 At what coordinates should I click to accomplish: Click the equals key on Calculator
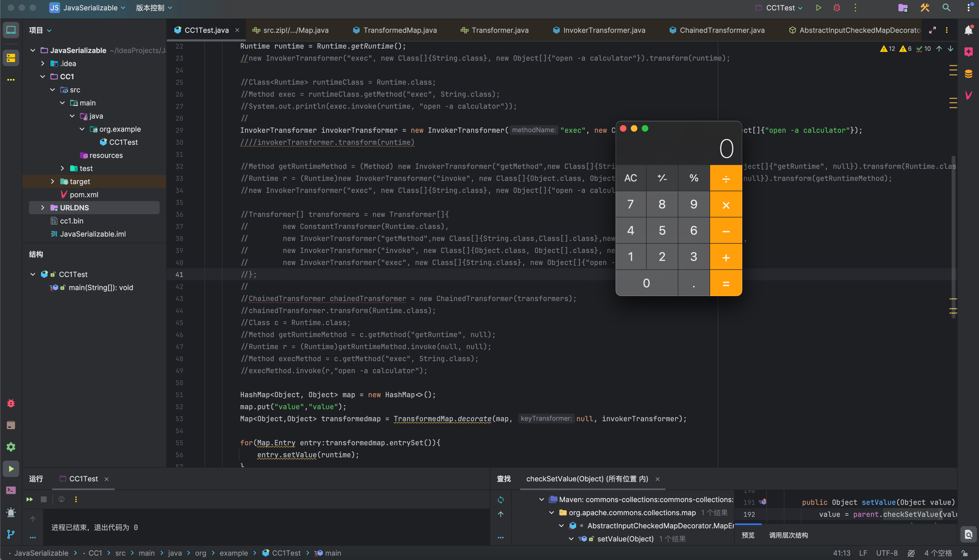(726, 283)
